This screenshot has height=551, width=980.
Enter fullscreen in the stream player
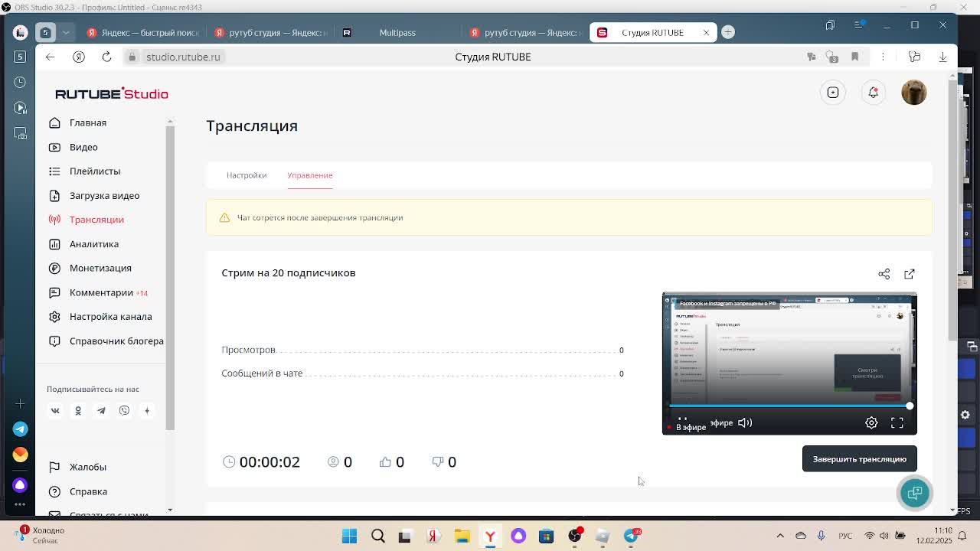(x=897, y=422)
